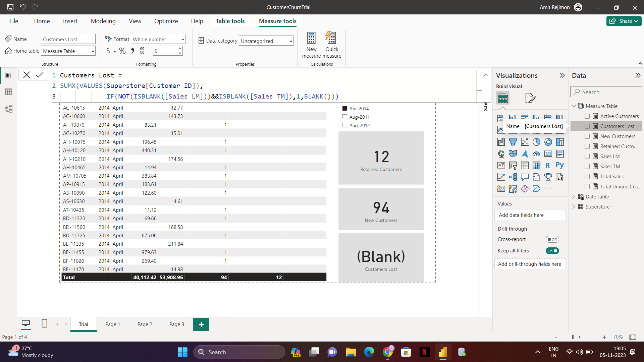Select the Matrix visual
644x362 pixels.
536,165
